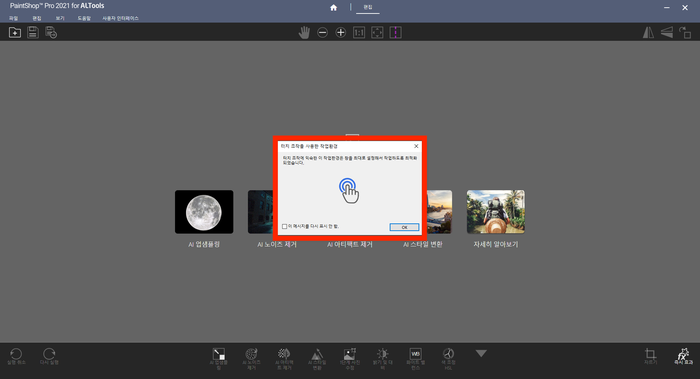This screenshot has width=700, height=379.
Task: Expand more tools with the down triangle
Action: [x=481, y=354]
